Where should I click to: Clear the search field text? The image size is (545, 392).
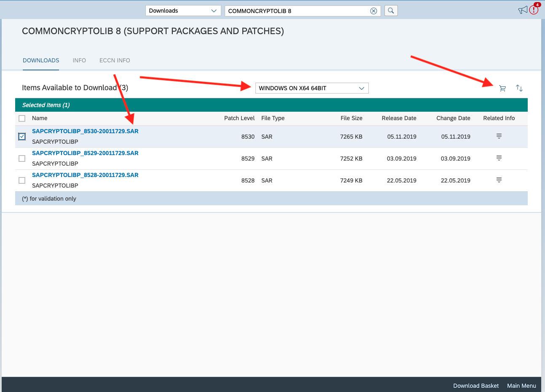click(x=373, y=11)
